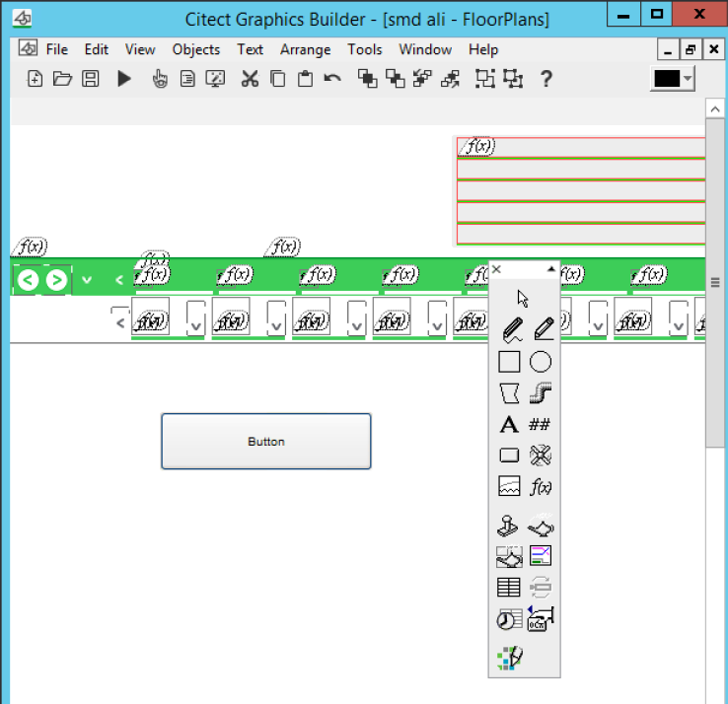The image size is (728, 704).
Task: Select the Straight line pencil tool
Action: pos(544,329)
